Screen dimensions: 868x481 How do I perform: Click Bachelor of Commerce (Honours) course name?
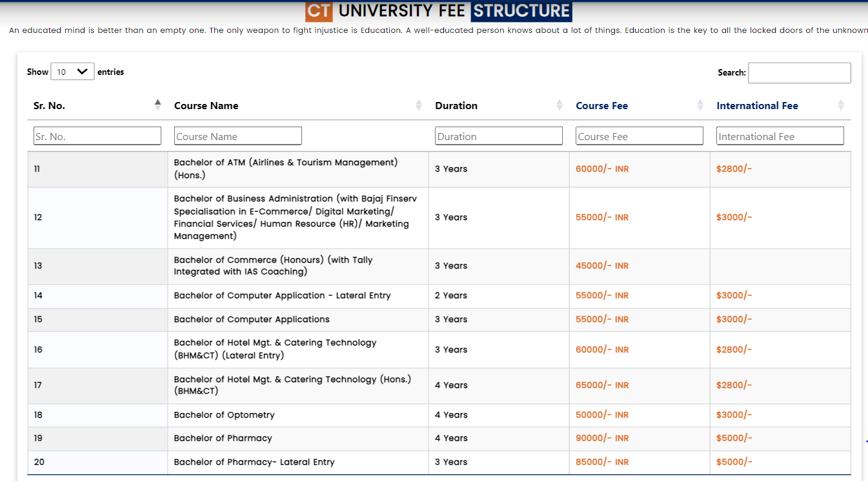pos(273,265)
